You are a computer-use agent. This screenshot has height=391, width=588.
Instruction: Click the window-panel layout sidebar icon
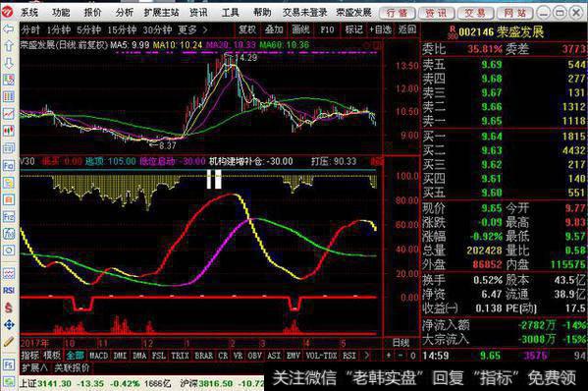pyautogui.click(x=8, y=147)
